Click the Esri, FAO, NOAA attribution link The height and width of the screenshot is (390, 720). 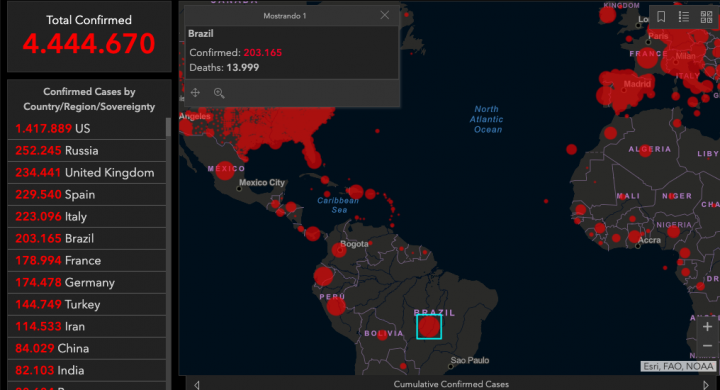[678, 366]
